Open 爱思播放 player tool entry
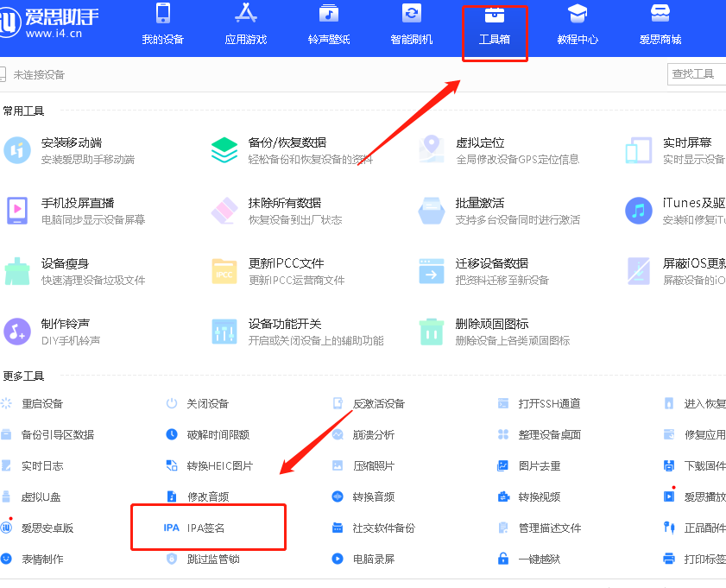The image size is (726, 588). point(695,496)
